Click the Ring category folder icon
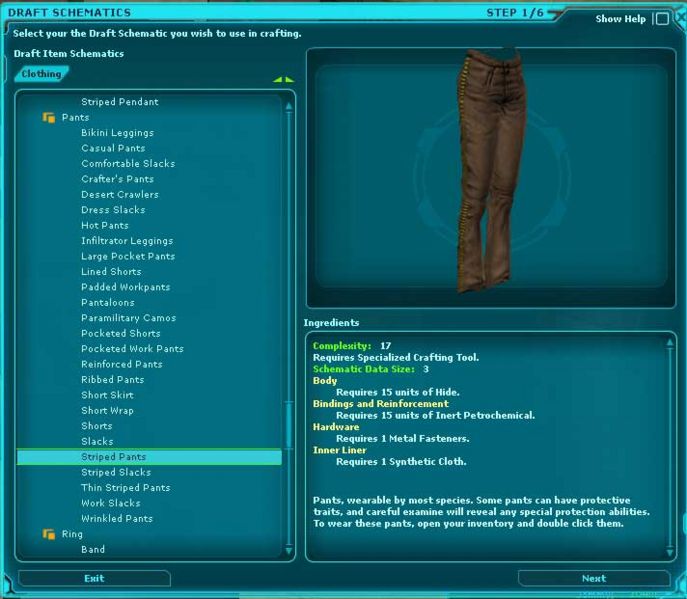The width and height of the screenshot is (687, 599). tap(48, 534)
